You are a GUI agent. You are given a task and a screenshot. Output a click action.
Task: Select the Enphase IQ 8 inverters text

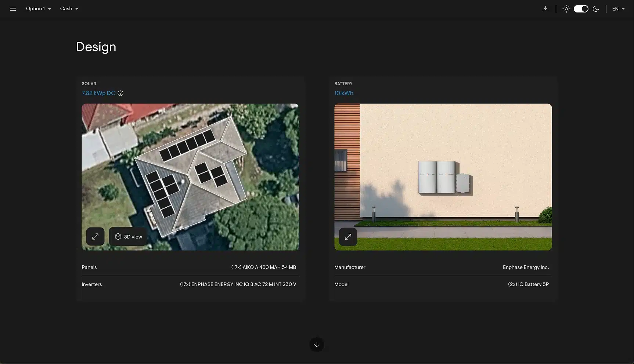(238, 284)
